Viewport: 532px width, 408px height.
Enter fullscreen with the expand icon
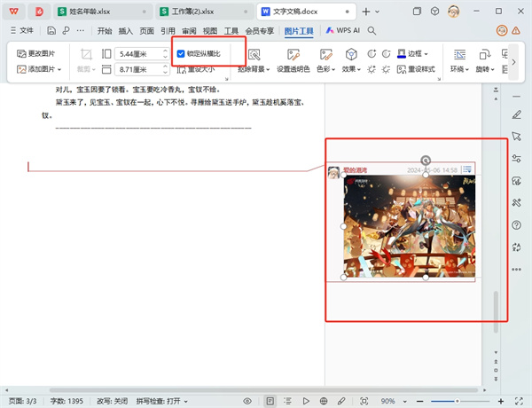pyautogui.click(x=519, y=401)
